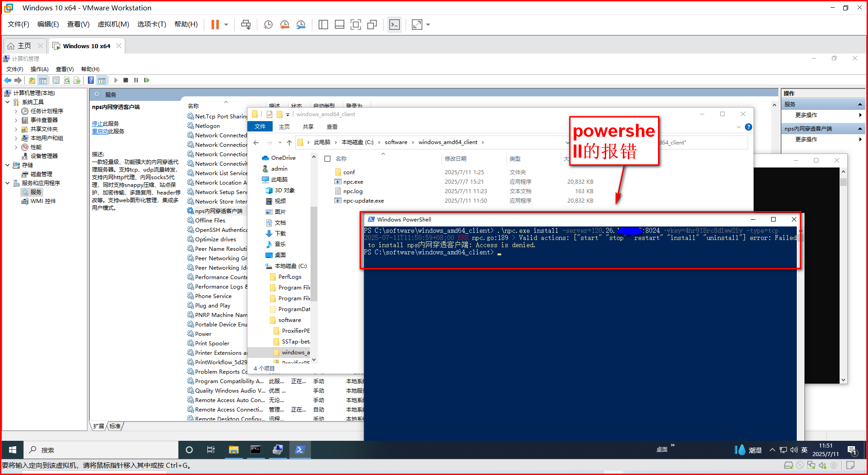Select npc-update.exe in the file list
Viewport: 868px width, 475px height.
pyautogui.click(x=363, y=201)
